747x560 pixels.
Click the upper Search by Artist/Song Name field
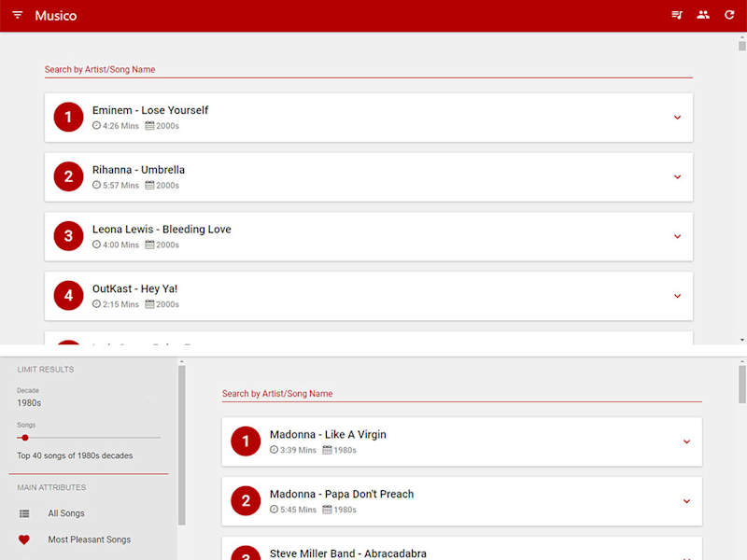[x=368, y=69]
